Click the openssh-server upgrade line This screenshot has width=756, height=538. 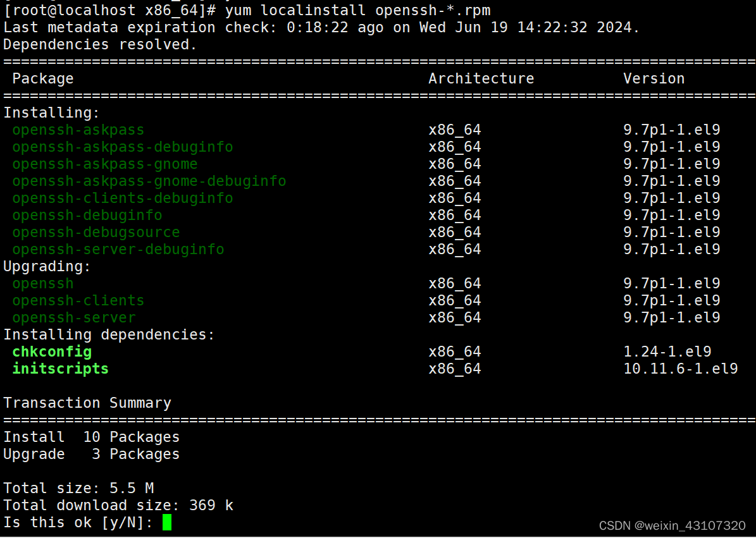[74, 317]
